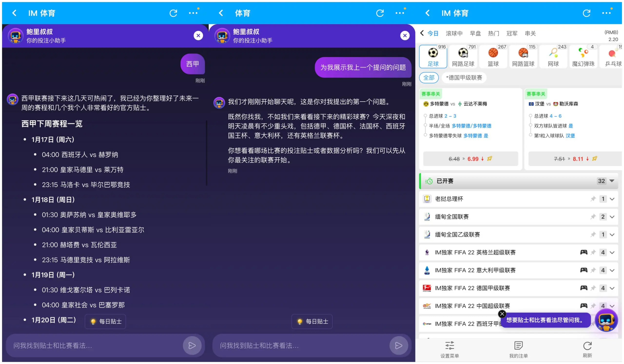Tap 每日贴士 in left chat
624x364 pixels.
[106, 322]
